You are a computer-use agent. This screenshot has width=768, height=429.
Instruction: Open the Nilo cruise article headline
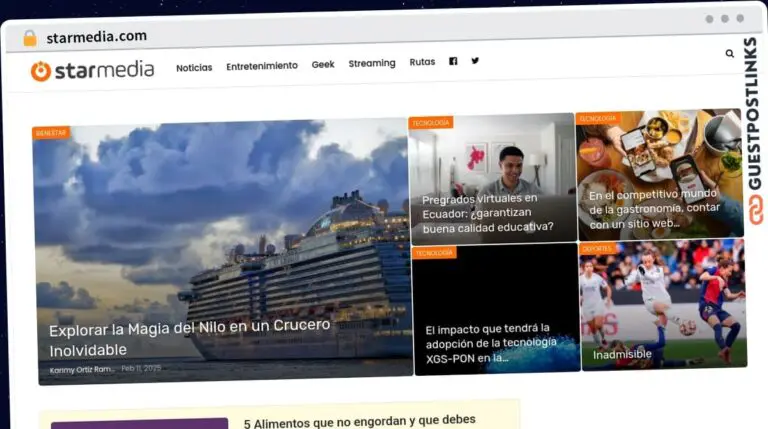[189, 338]
